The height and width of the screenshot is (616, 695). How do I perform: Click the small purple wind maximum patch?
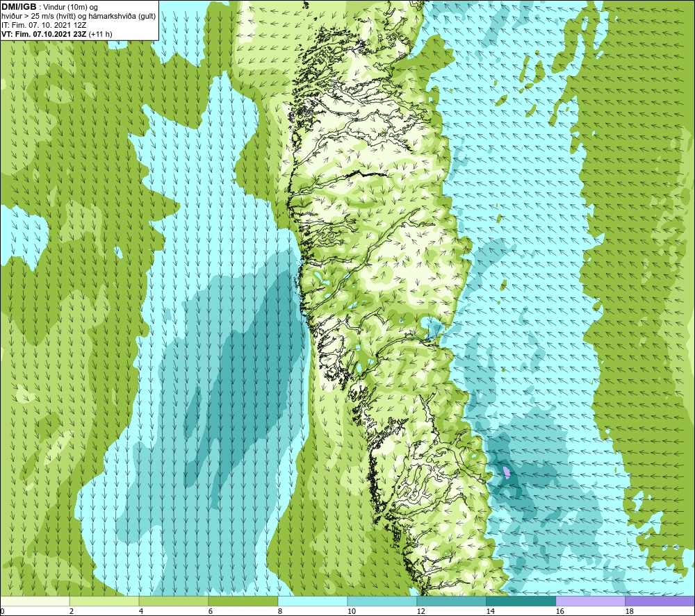coord(507,472)
